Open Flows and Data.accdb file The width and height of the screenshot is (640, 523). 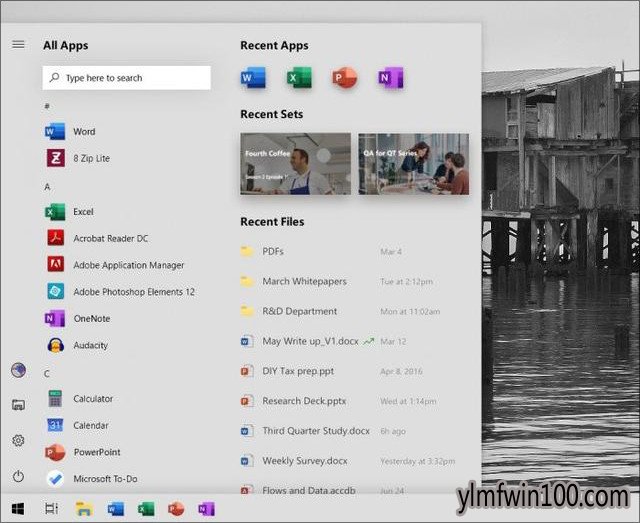(298, 490)
